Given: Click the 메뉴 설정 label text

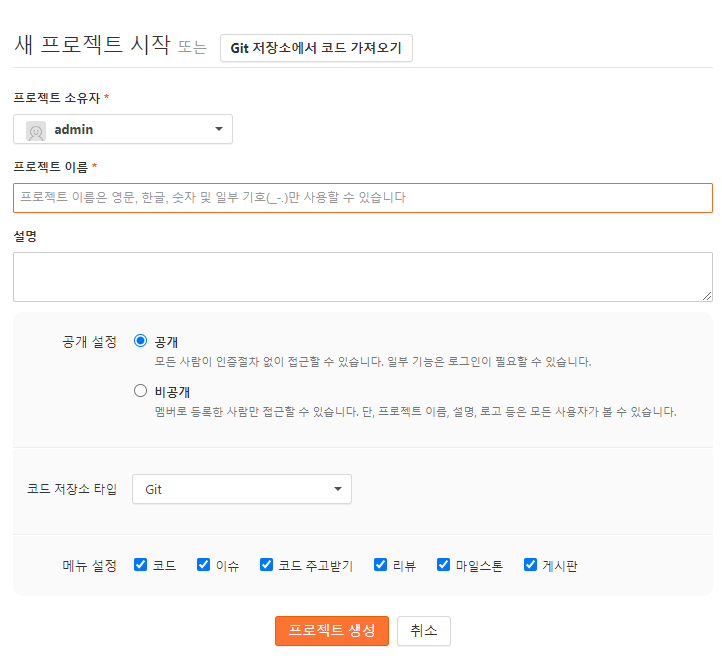Looking at the screenshot, I should coord(89,566).
